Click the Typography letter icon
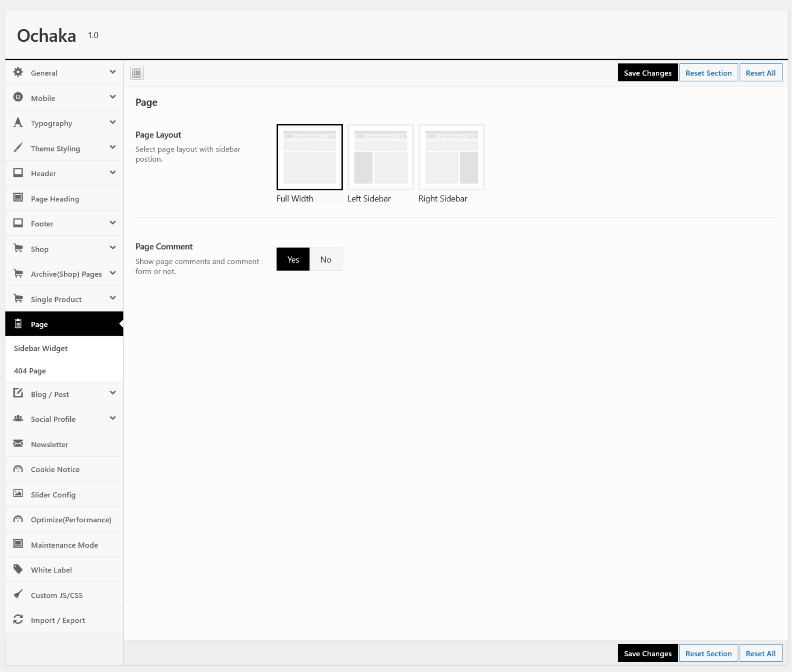This screenshot has height=672, width=792. pos(18,123)
